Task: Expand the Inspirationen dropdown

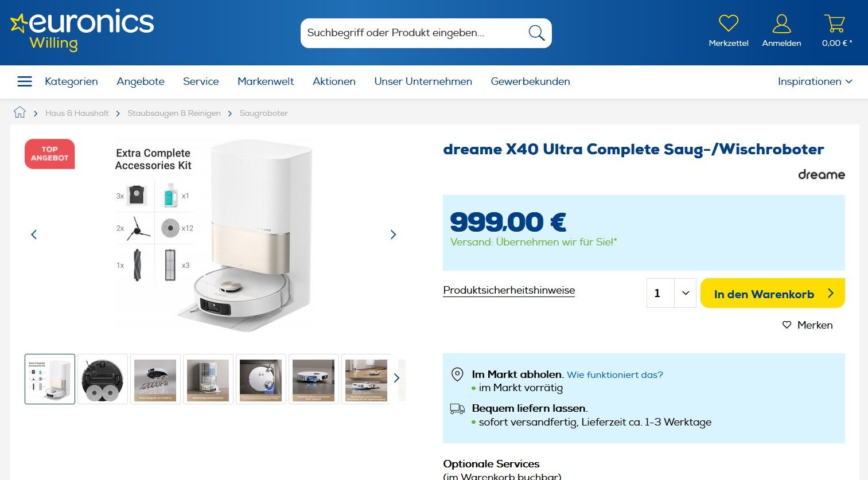Action: [x=815, y=81]
